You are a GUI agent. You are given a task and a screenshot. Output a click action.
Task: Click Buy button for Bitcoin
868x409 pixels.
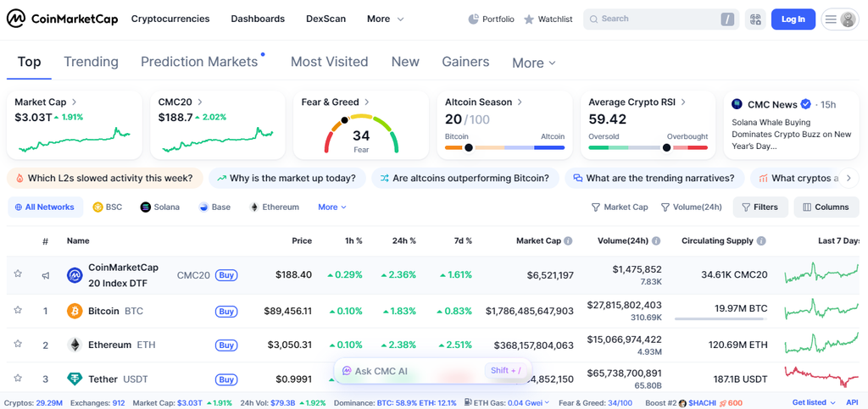[x=226, y=312]
